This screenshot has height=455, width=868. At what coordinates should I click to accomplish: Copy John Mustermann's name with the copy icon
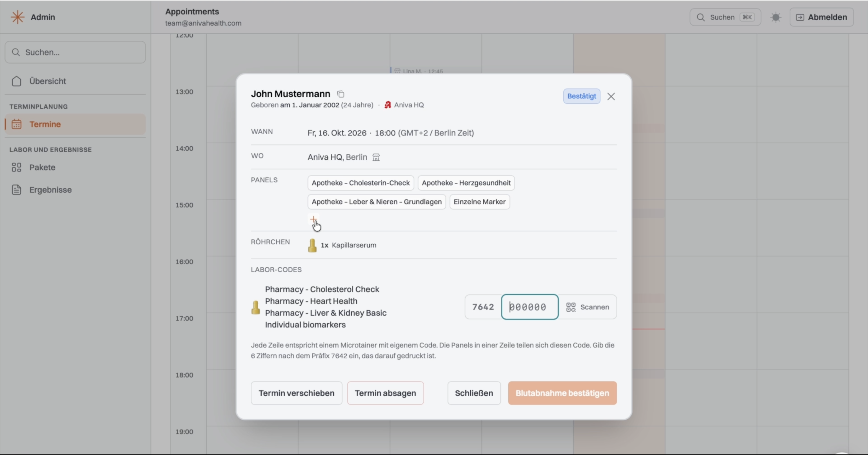[341, 94]
